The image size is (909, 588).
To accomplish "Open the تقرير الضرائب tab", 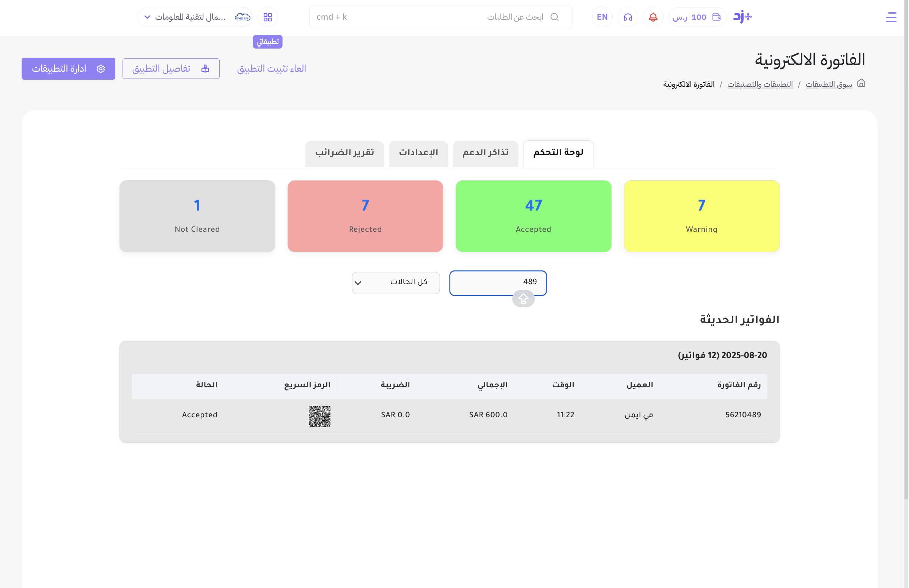I will pyautogui.click(x=344, y=153).
